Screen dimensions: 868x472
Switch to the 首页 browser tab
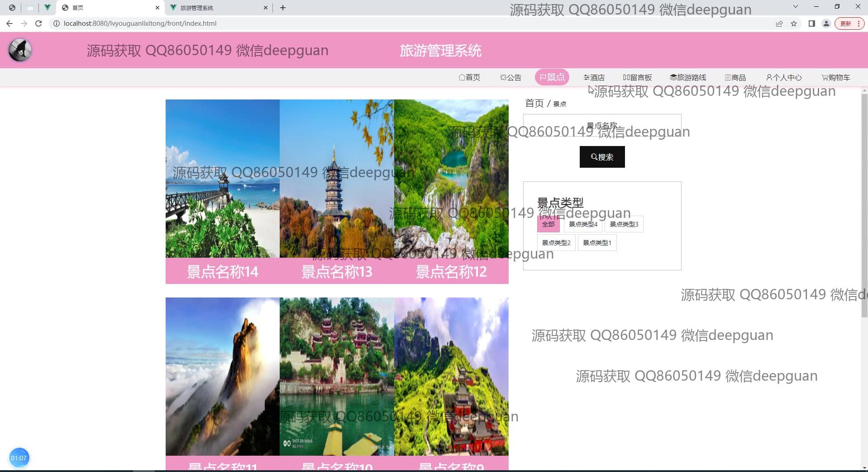110,8
